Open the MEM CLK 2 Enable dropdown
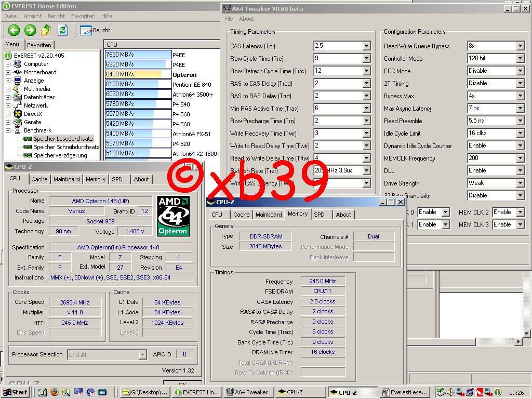The height and width of the screenshot is (399, 532). coord(521,212)
